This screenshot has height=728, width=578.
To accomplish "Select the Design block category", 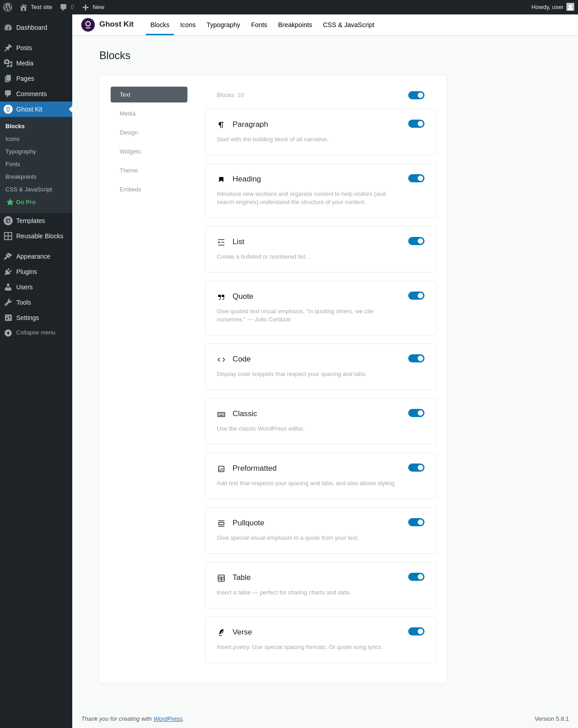I will click(149, 133).
